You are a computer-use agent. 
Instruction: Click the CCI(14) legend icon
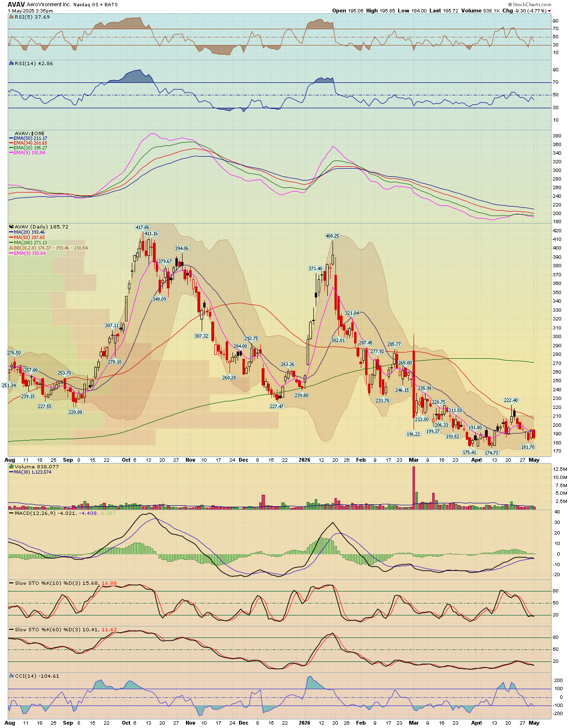11,676
